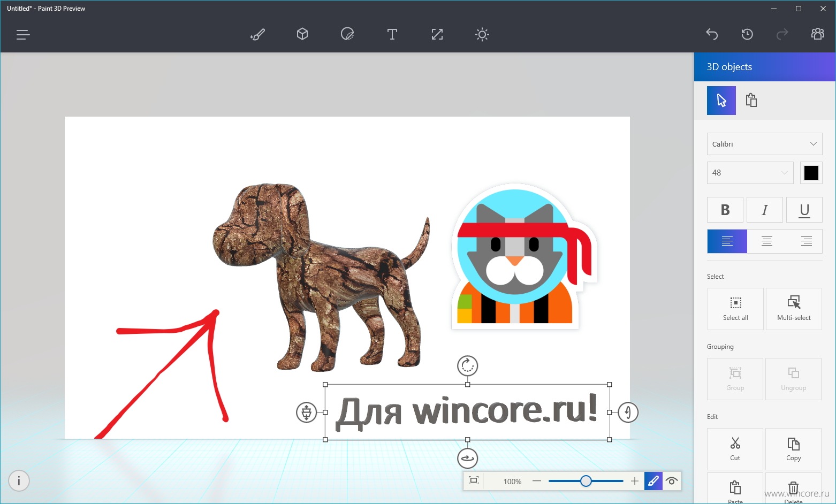Click the rotate handle above the text box
This screenshot has width=836, height=504.
click(x=467, y=366)
